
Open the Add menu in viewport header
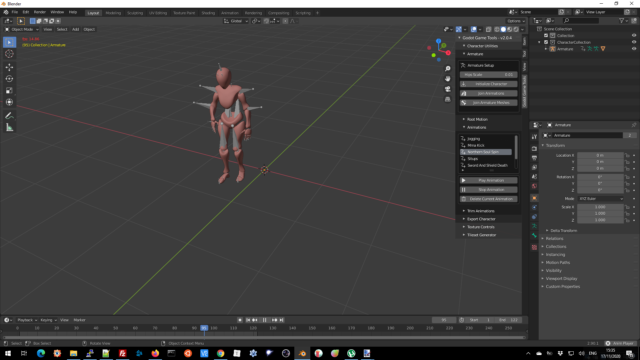(x=76, y=29)
